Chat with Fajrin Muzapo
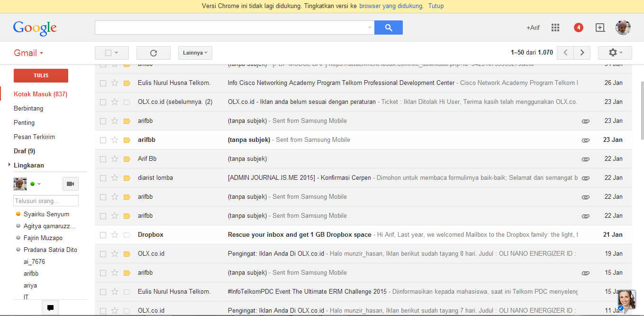Screen dimensions: 644x316 pos(43,238)
